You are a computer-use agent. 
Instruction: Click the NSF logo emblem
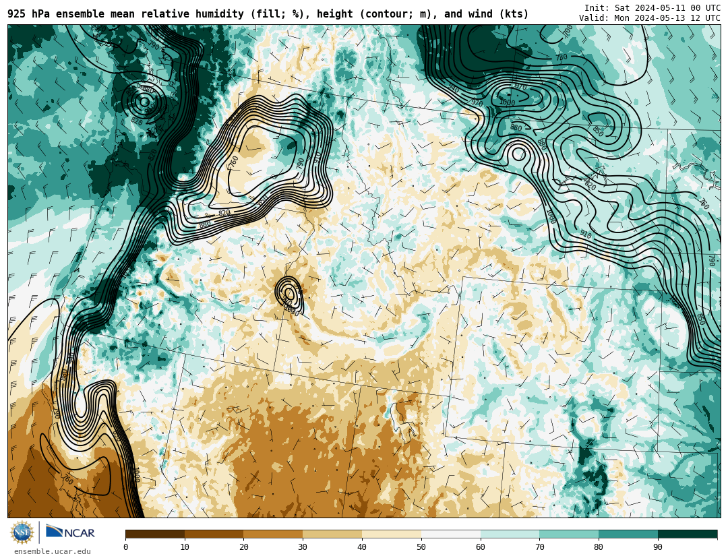click(x=22, y=532)
